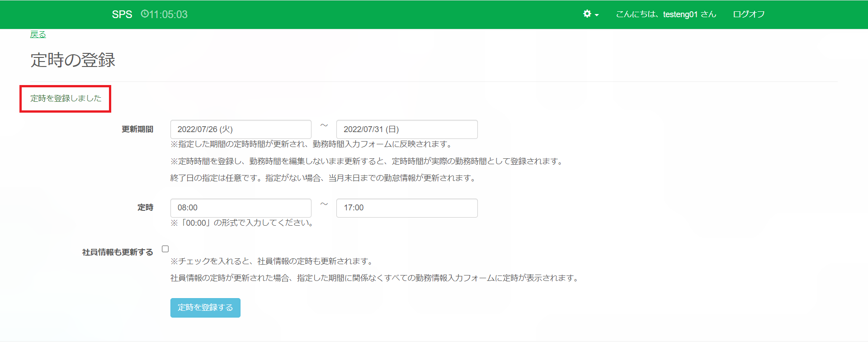Go back using the 戻る link
The height and width of the screenshot is (342, 868).
coord(38,34)
